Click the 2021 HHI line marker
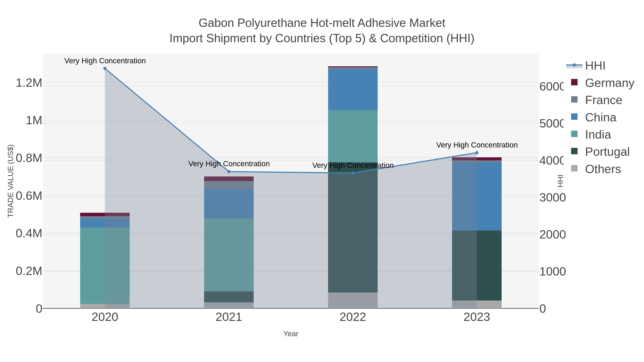Image resolution: width=644 pixels, height=362 pixels. 229,172
